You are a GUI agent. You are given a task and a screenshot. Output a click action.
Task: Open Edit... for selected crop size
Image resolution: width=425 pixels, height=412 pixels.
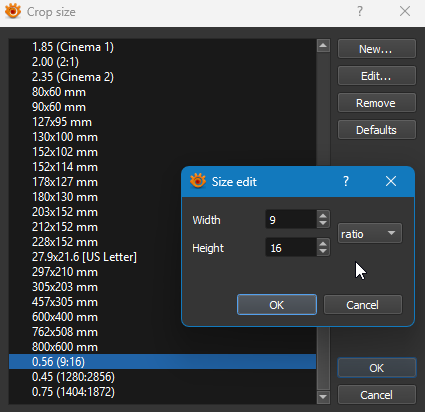pos(377,76)
